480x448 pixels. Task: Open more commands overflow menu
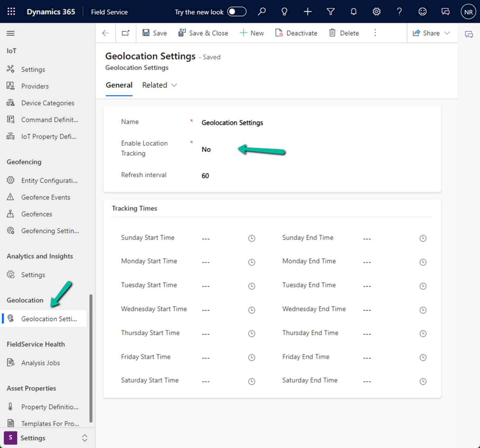coord(375,33)
